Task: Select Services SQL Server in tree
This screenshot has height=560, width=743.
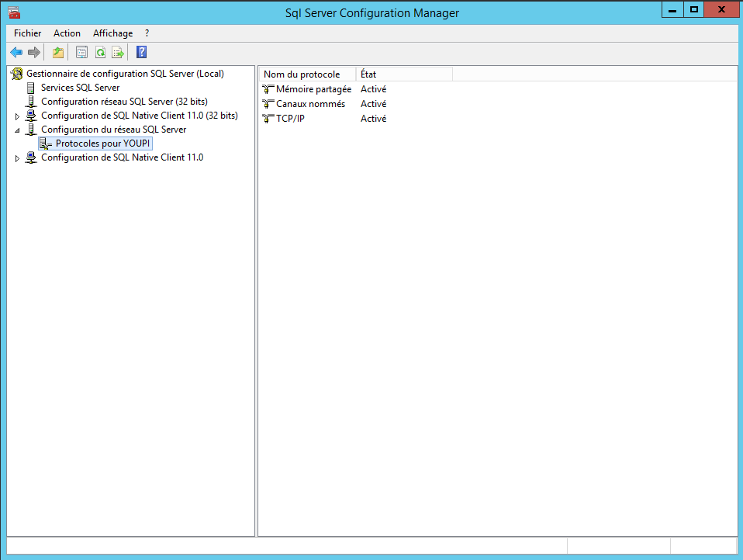Action: coord(80,88)
